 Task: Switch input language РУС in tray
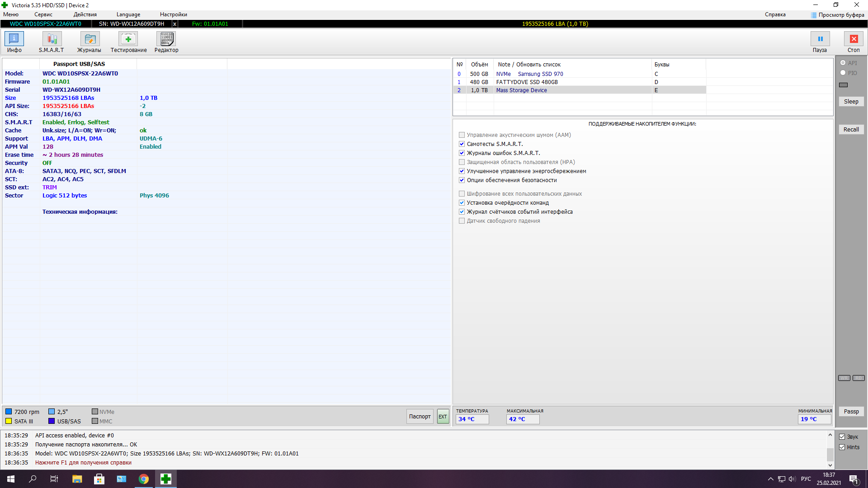(x=806, y=479)
